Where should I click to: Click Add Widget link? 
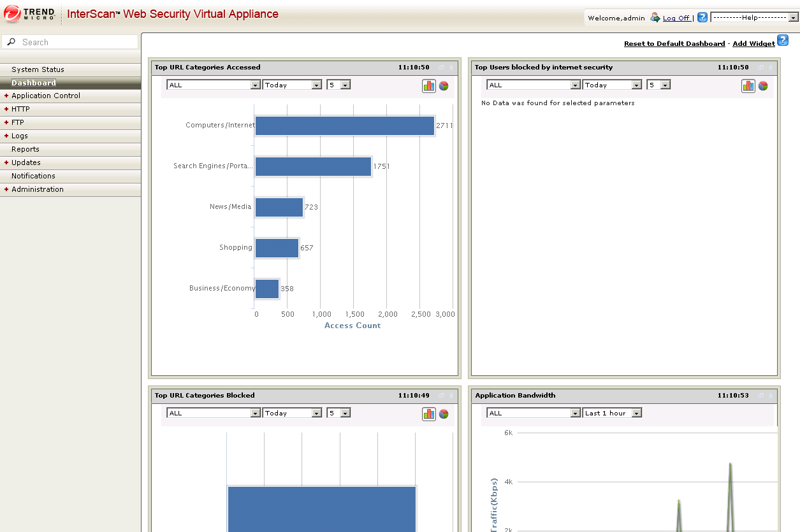click(x=753, y=43)
